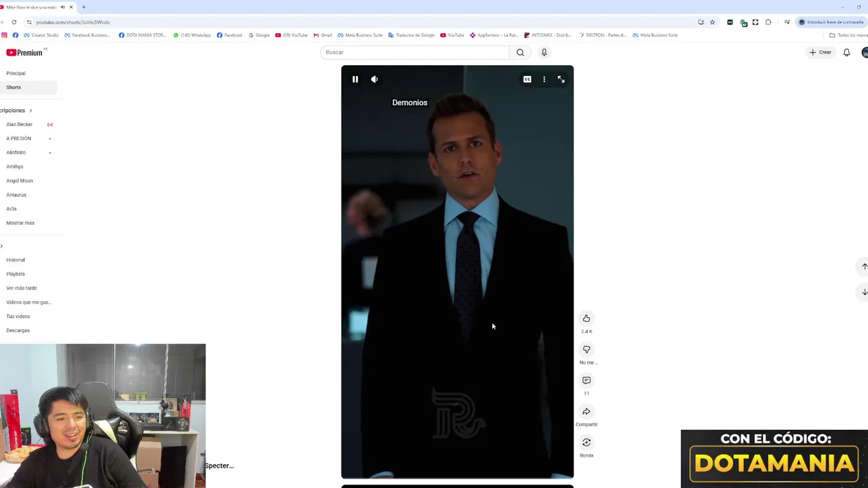Open DELTRON bookmark
The image size is (868, 488).
[x=602, y=35]
